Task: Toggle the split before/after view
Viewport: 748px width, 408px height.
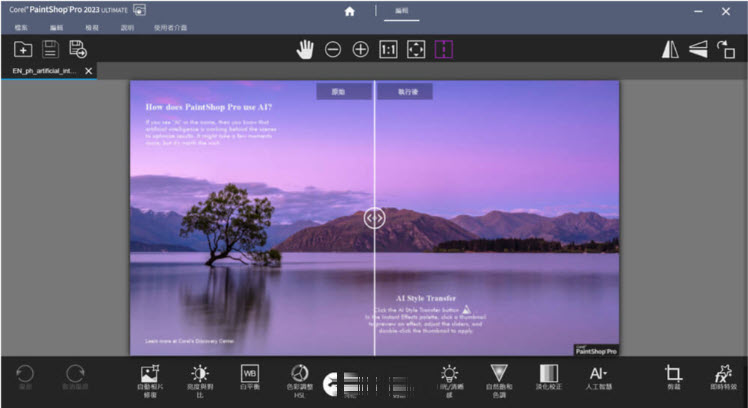Action: (443, 49)
